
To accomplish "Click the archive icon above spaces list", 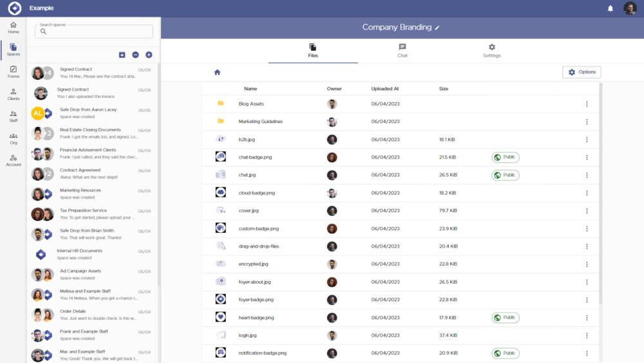I will point(122,55).
